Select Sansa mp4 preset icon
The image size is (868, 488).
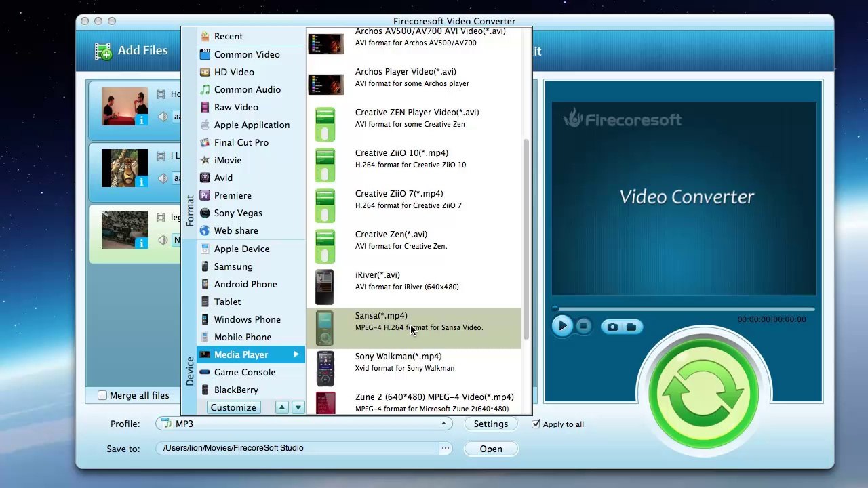point(325,328)
